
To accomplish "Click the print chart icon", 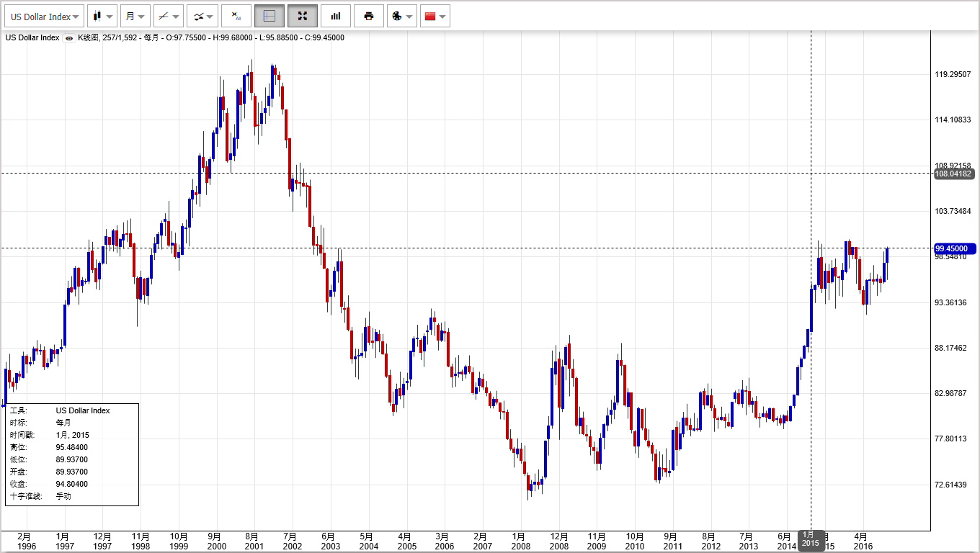I will click(369, 16).
